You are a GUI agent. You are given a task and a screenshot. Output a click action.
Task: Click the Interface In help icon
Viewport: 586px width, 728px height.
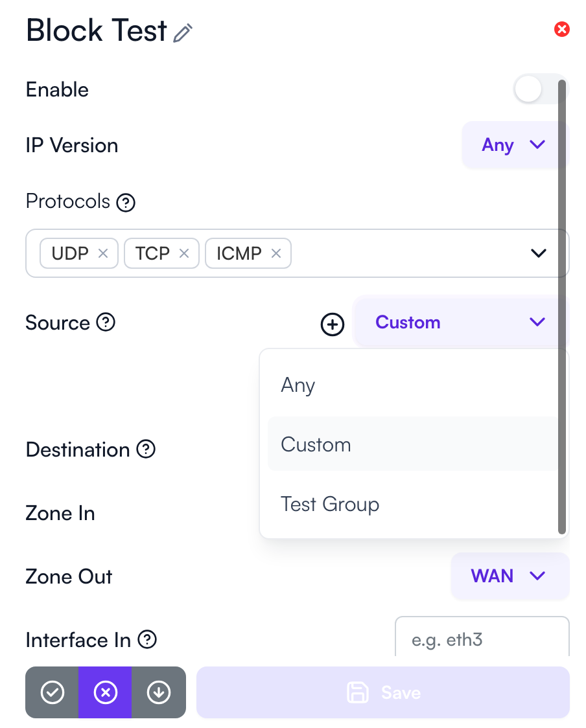(148, 640)
